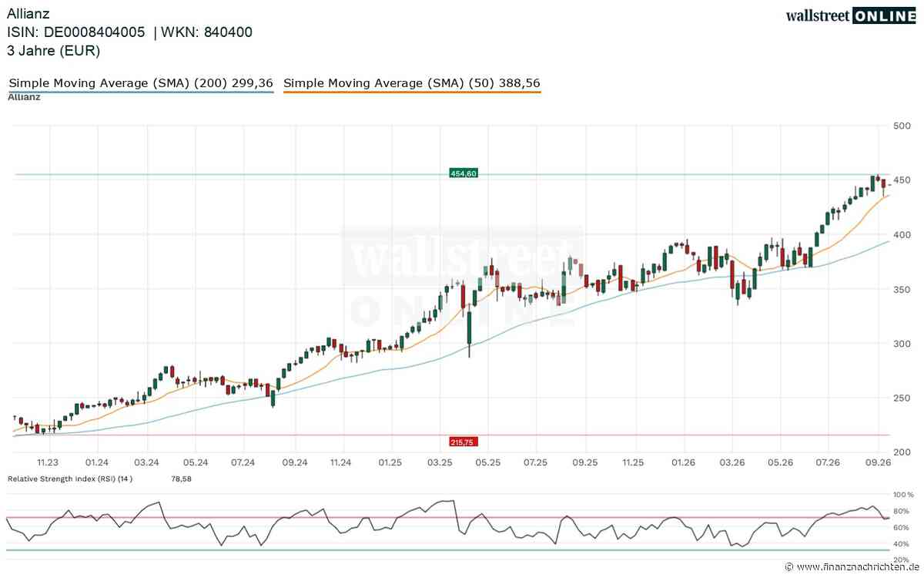Click the small Allianz series label under legend

click(24, 97)
